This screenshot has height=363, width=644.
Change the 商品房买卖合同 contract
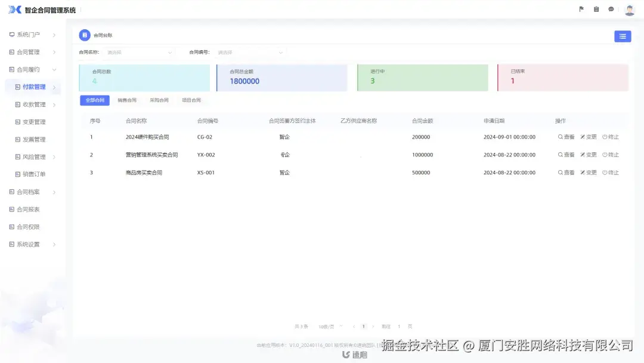click(x=588, y=173)
